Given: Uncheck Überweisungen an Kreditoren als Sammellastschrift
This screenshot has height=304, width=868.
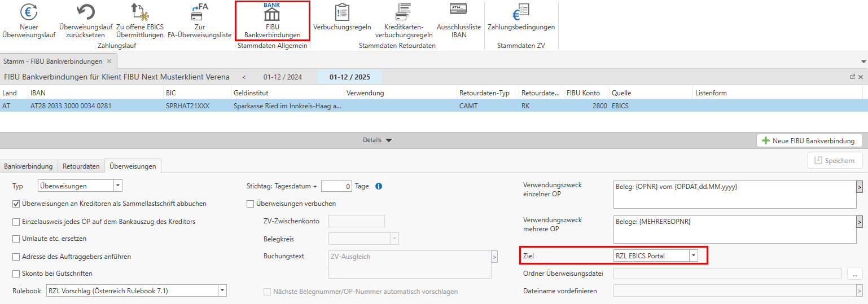Looking at the screenshot, I should pos(16,204).
